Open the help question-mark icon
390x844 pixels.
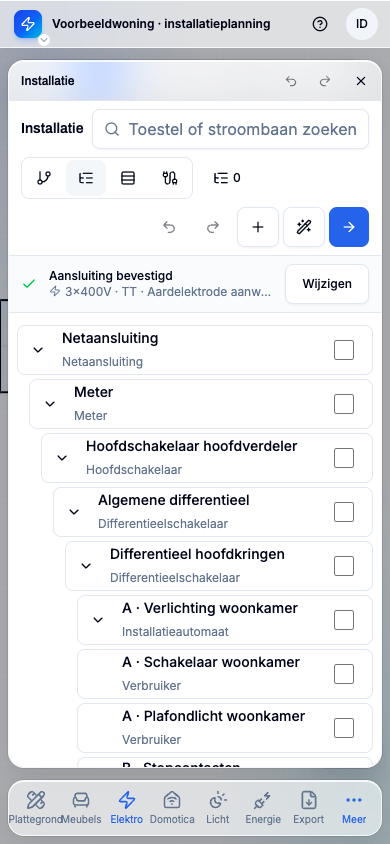[x=320, y=24]
